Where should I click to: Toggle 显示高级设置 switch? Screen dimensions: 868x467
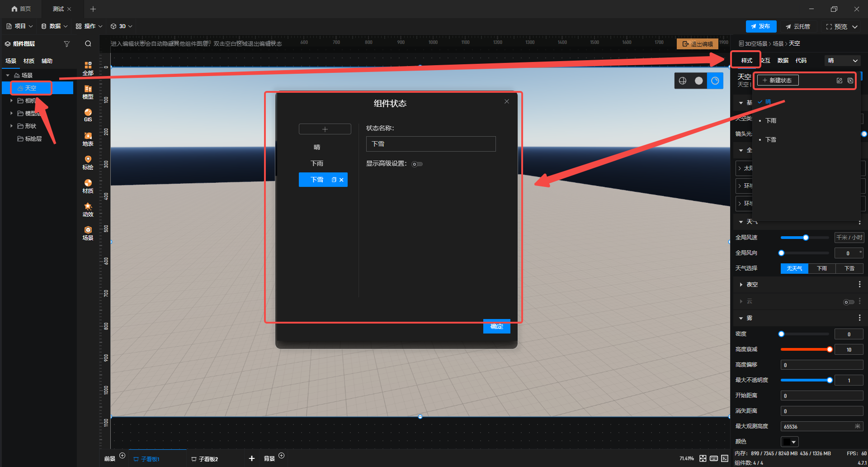point(417,164)
